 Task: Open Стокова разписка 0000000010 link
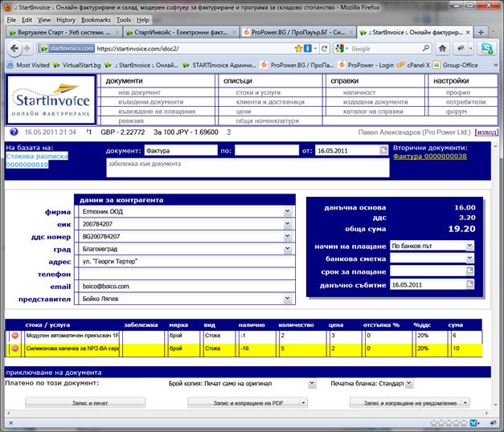[37, 161]
